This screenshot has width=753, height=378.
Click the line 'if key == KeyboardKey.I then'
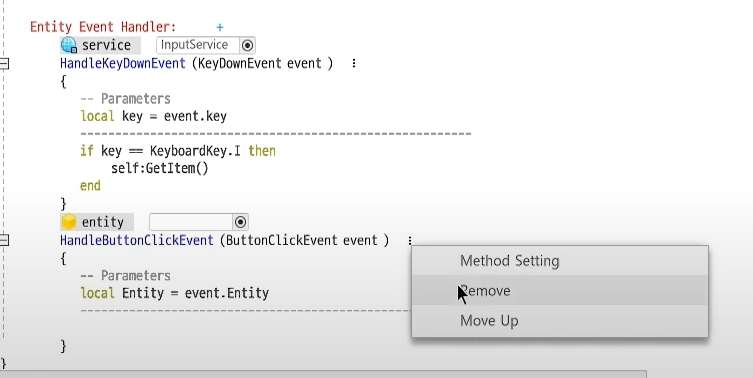tap(178, 151)
